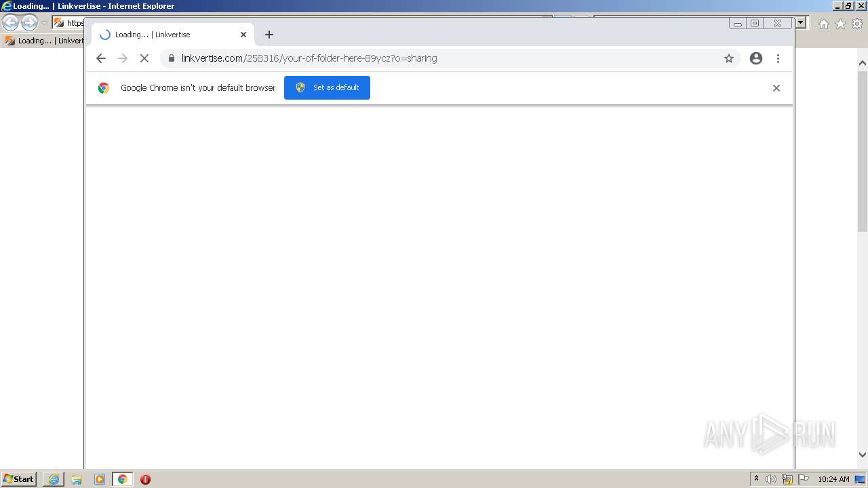868x488 pixels.
Task: Click the show desktop tray icon
Action: click(860, 479)
